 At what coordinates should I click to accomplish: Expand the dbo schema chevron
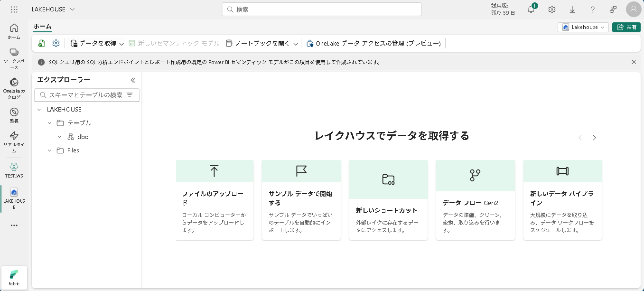point(59,137)
